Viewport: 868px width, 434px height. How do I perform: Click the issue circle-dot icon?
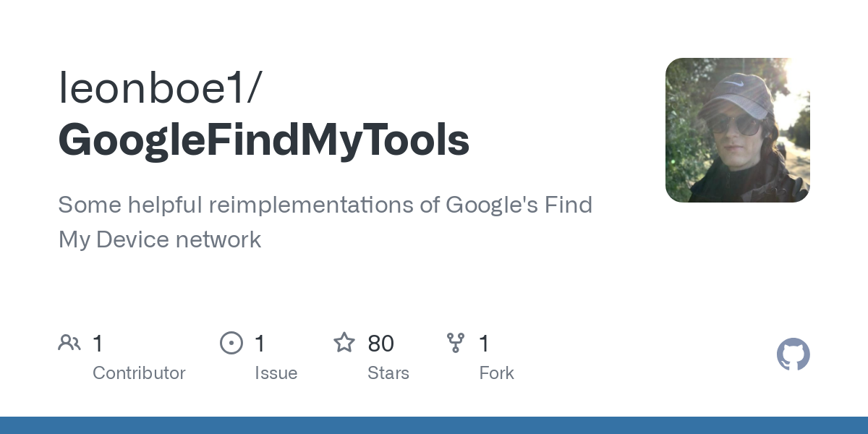coord(231,343)
